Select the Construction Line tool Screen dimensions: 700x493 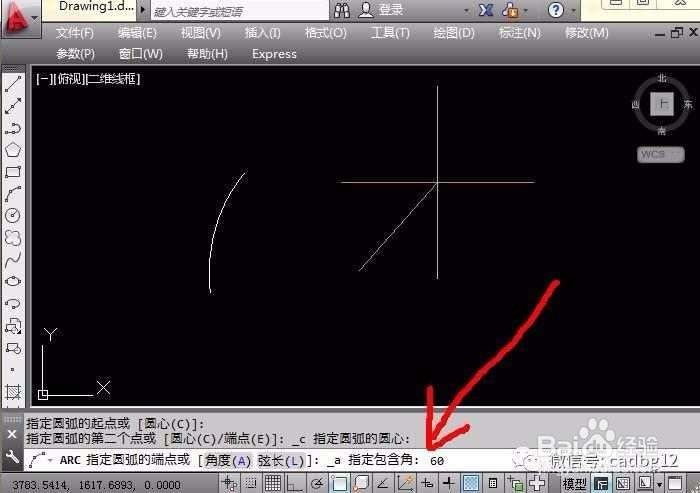pyautogui.click(x=13, y=106)
